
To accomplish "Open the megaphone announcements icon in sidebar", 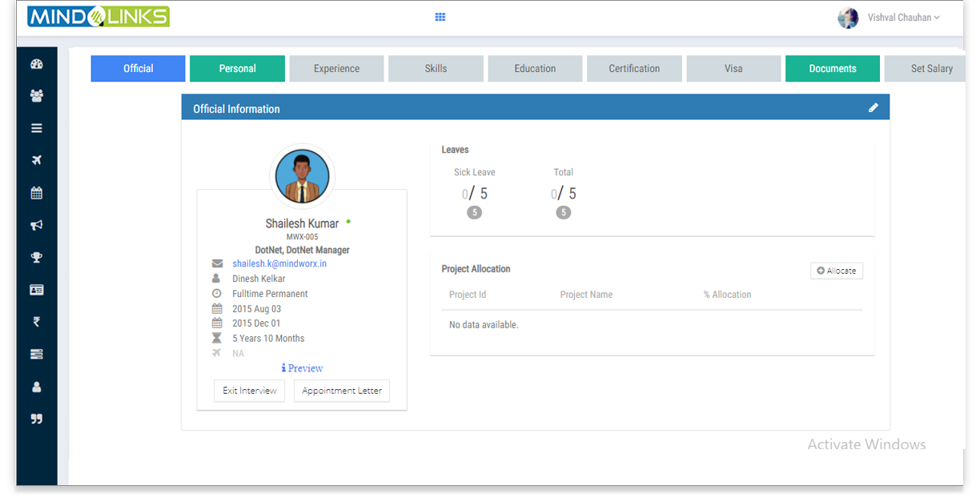I will (x=36, y=225).
